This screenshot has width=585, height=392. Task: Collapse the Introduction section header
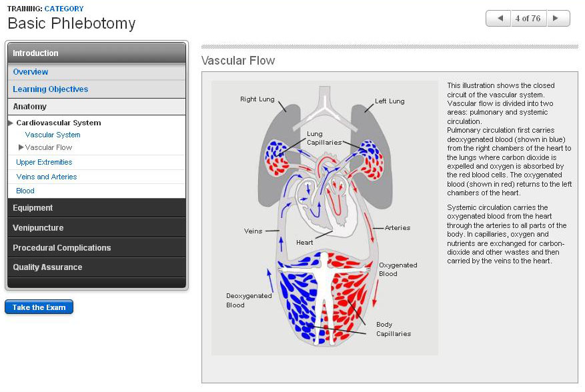coord(96,53)
